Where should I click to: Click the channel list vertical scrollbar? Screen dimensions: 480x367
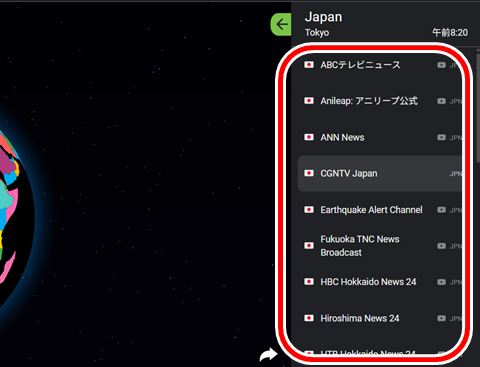[478, 107]
